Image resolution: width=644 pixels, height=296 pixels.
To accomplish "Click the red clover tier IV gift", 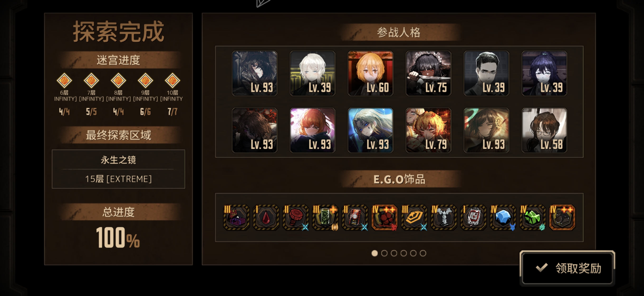I will point(384,217).
